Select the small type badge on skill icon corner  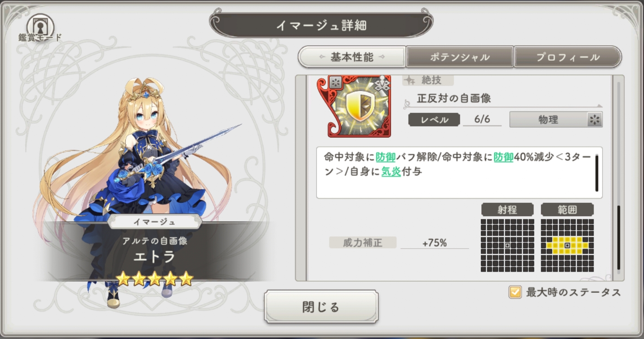[336, 82]
